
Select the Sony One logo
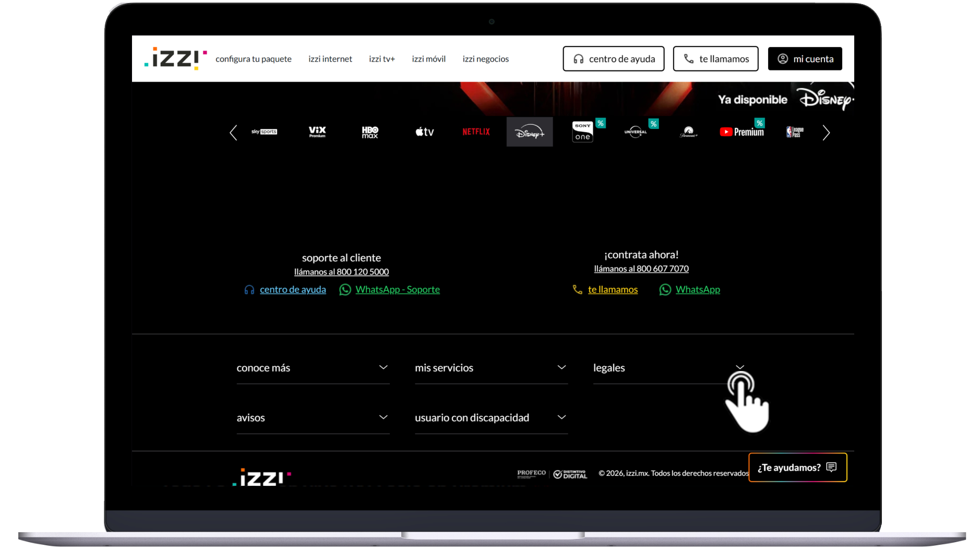point(582,131)
